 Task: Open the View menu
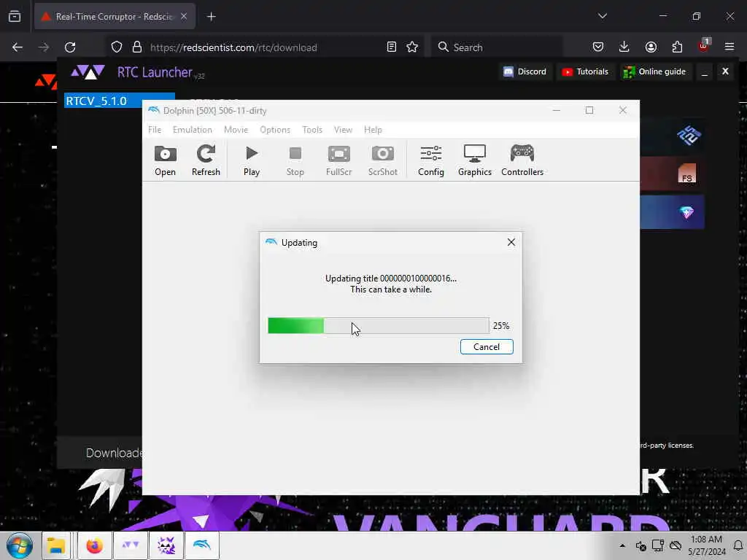pyautogui.click(x=343, y=130)
